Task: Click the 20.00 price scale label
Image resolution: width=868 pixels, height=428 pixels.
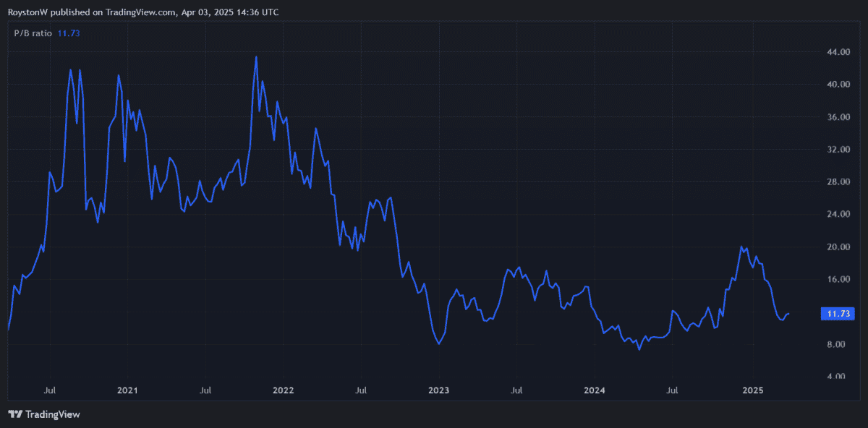Action: [838, 247]
